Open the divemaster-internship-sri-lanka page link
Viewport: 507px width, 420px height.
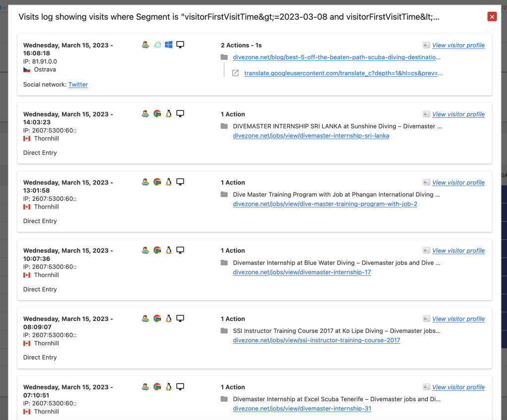point(311,136)
